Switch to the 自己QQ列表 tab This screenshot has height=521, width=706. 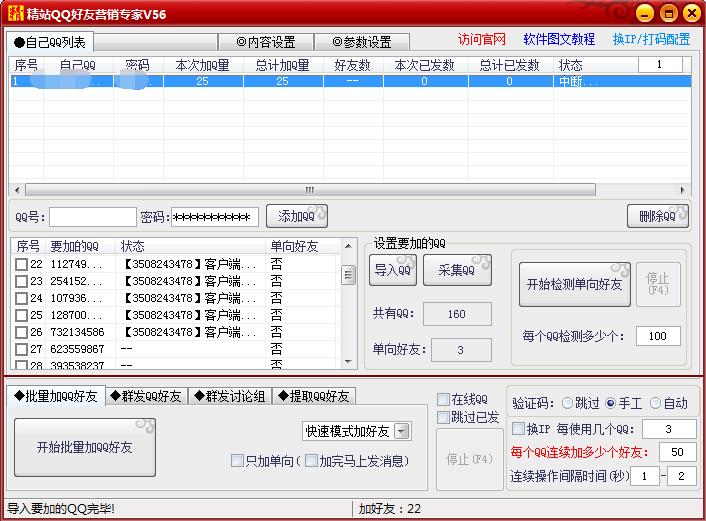50,42
